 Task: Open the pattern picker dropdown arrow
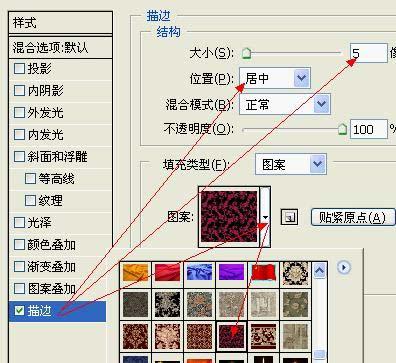click(265, 217)
